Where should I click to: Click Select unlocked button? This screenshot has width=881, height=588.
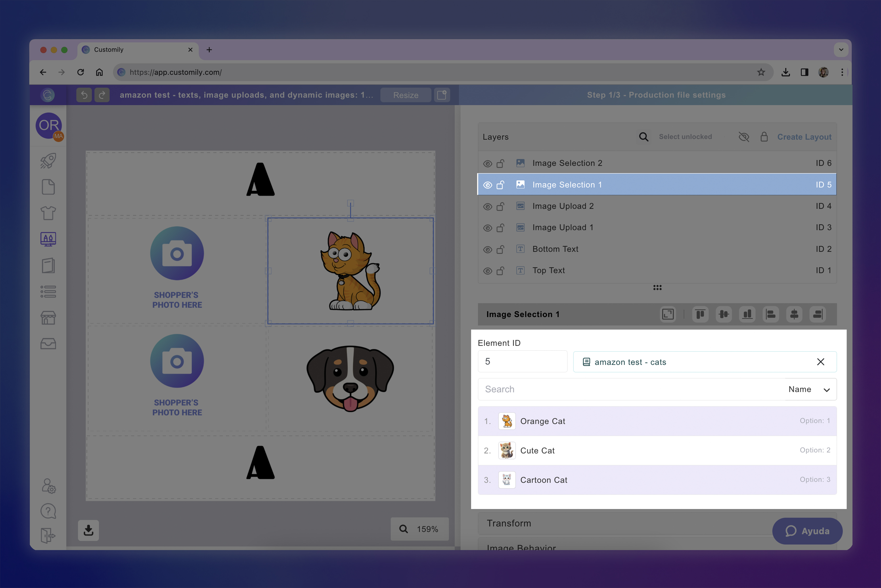(x=685, y=137)
